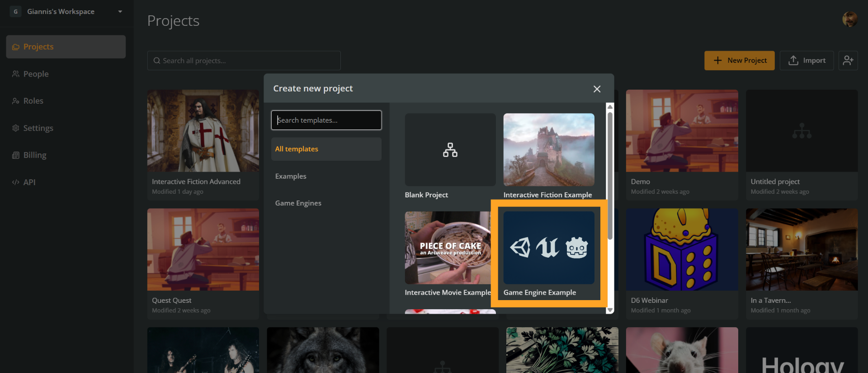Screen dimensions: 868x373
Task: Click the invite user icon button
Action: click(x=848, y=61)
